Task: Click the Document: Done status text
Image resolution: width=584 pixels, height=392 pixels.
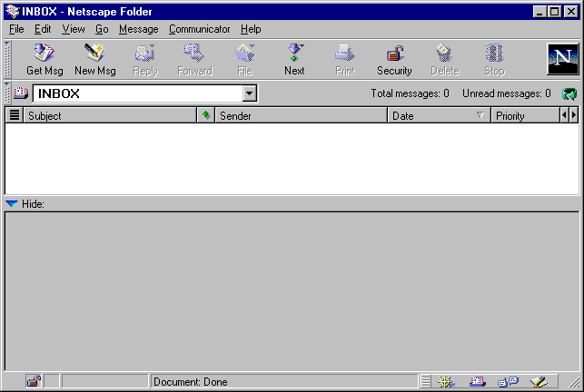Action: point(191,382)
